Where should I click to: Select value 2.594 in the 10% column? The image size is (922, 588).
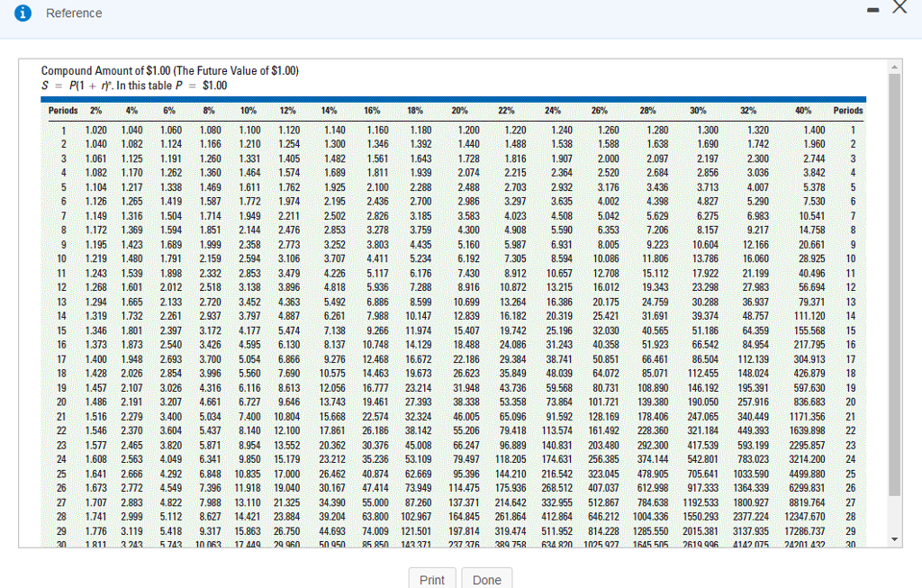[250, 258]
